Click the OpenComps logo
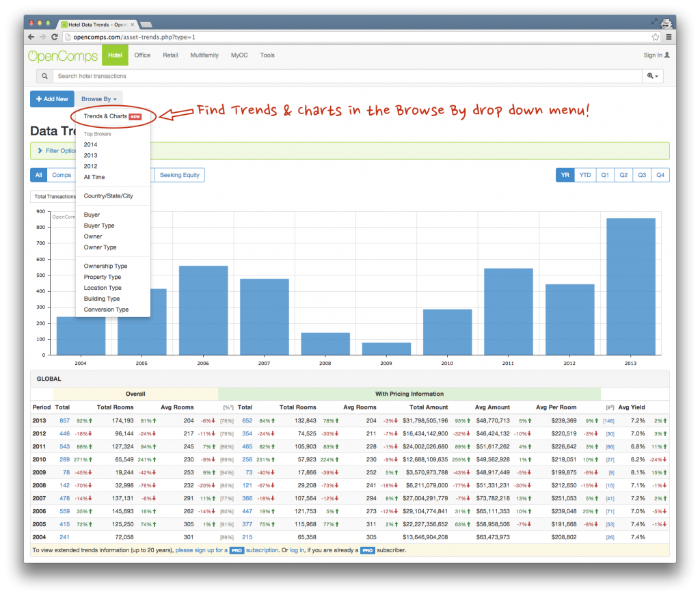Viewport: 700px width, 596px height. tap(63, 55)
